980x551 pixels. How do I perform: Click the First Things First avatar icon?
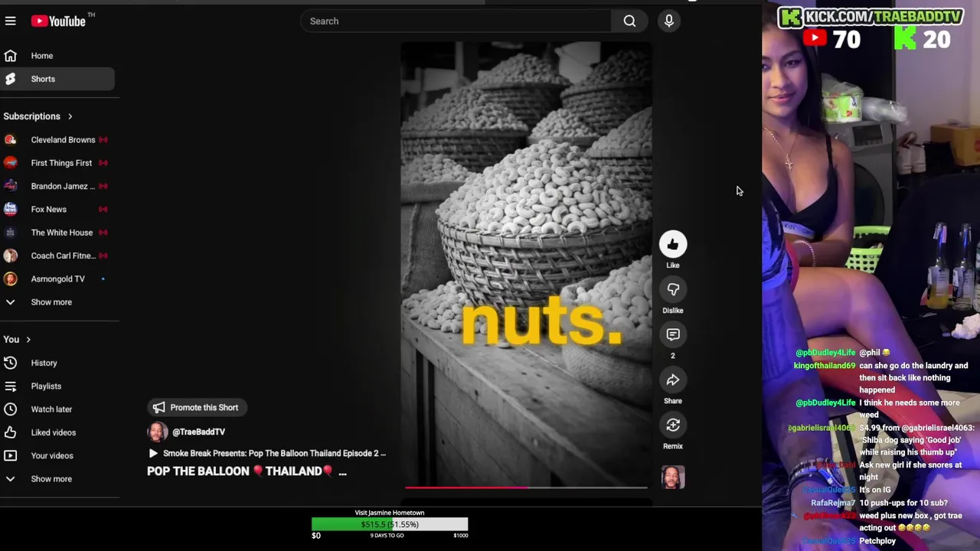click(10, 163)
